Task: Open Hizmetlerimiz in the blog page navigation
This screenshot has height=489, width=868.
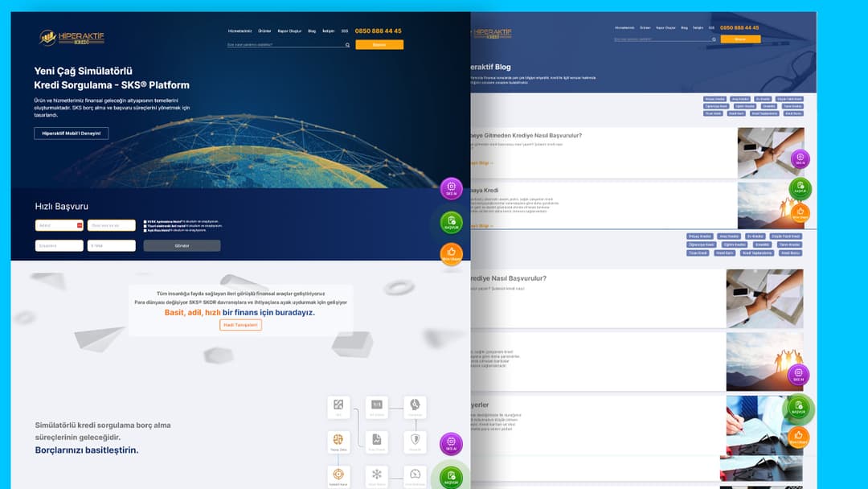Action: (624, 27)
